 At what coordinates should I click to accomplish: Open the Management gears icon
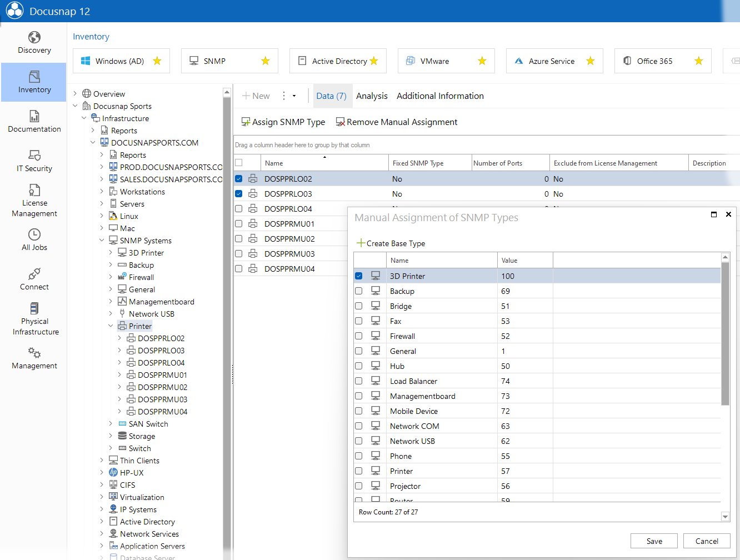[34, 353]
